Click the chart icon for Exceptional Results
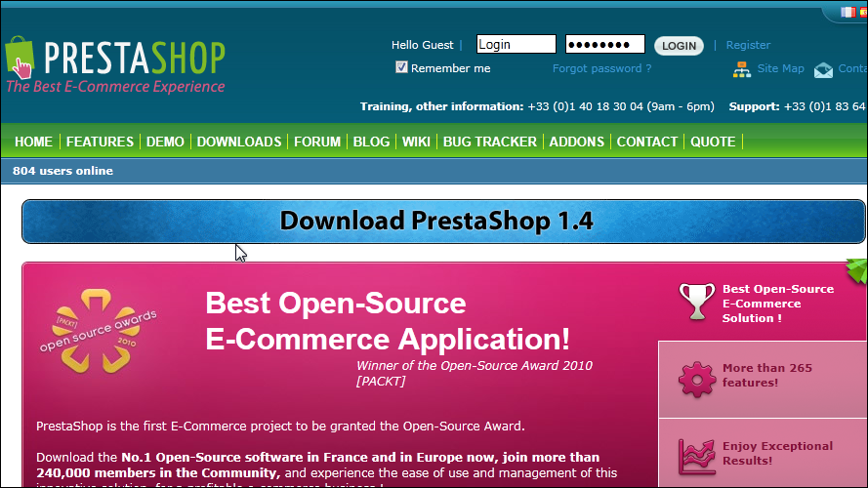This screenshot has height=488, width=868. click(696, 457)
